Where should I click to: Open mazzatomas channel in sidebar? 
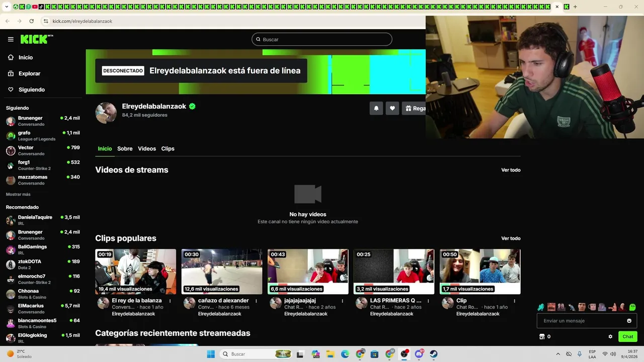coord(43,180)
